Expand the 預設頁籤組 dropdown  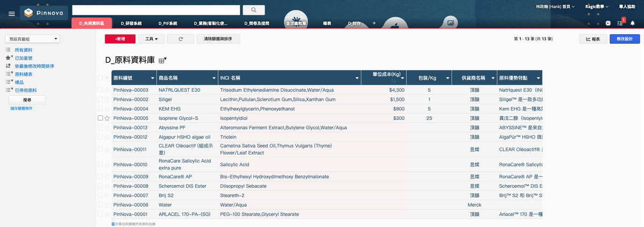tap(32, 39)
